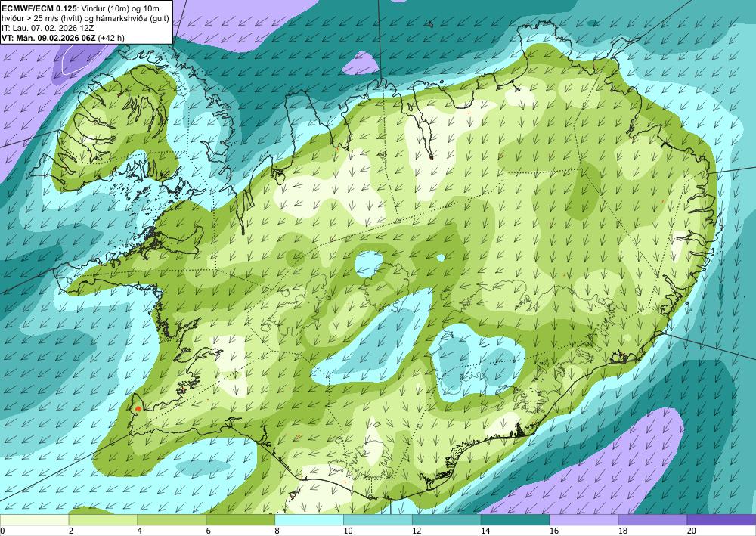Click the 'VT: Mán. 09.02.2026 06Z' valid time
756x536 pixels.
[48, 38]
